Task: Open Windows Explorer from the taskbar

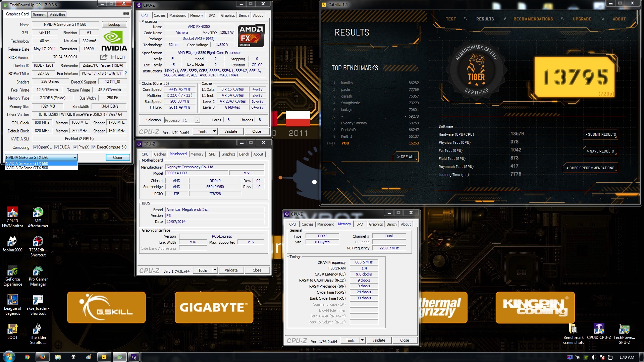Action: tap(58, 357)
